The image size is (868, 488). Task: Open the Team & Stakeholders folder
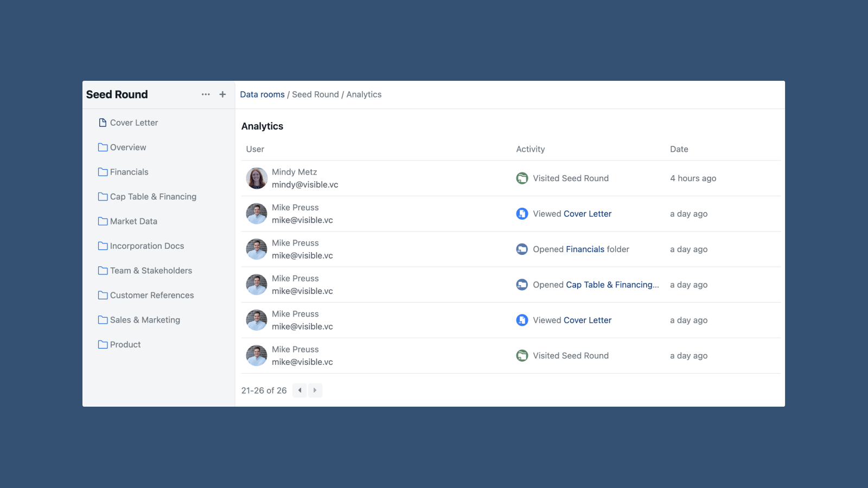pos(145,271)
